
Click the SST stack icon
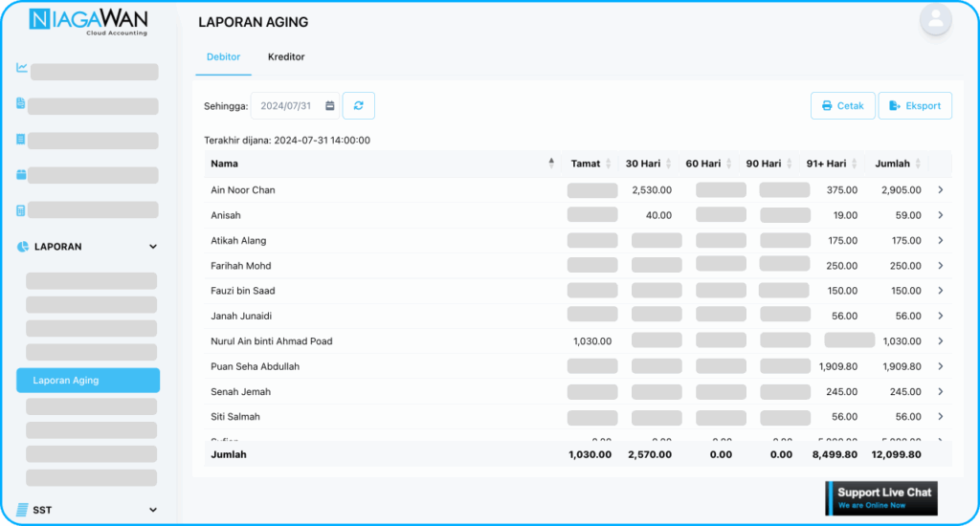click(x=22, y=510)
